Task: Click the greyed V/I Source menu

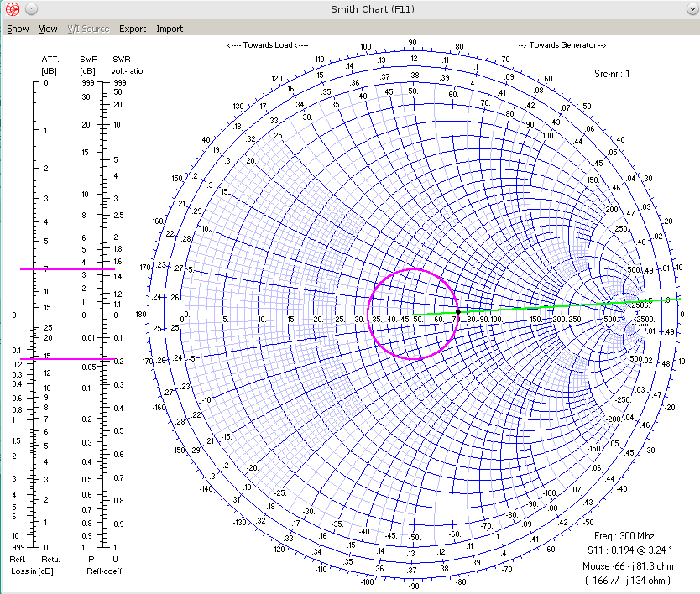Action: point(88,29)
